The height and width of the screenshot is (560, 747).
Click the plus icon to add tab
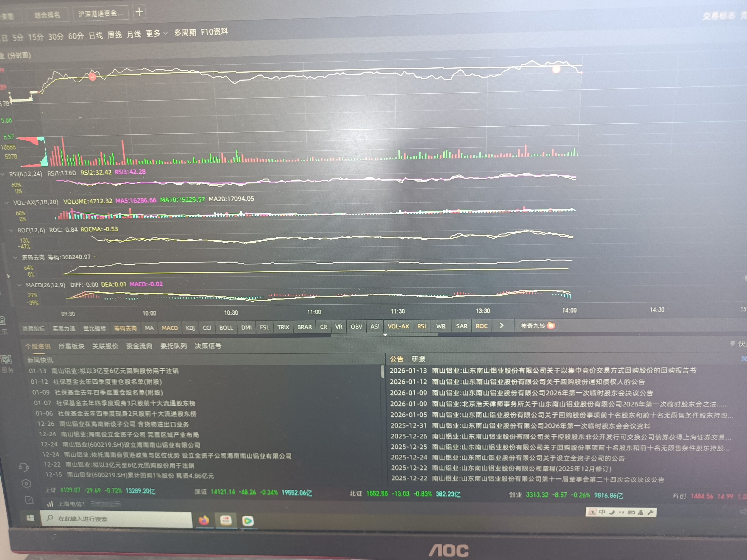click(139, 12)
